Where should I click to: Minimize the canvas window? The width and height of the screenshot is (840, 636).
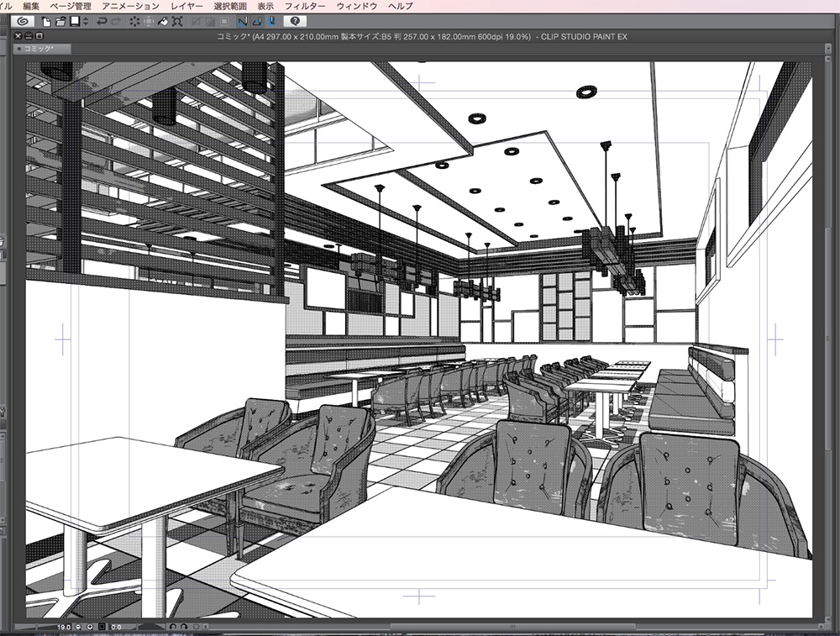tap(29, 36)
